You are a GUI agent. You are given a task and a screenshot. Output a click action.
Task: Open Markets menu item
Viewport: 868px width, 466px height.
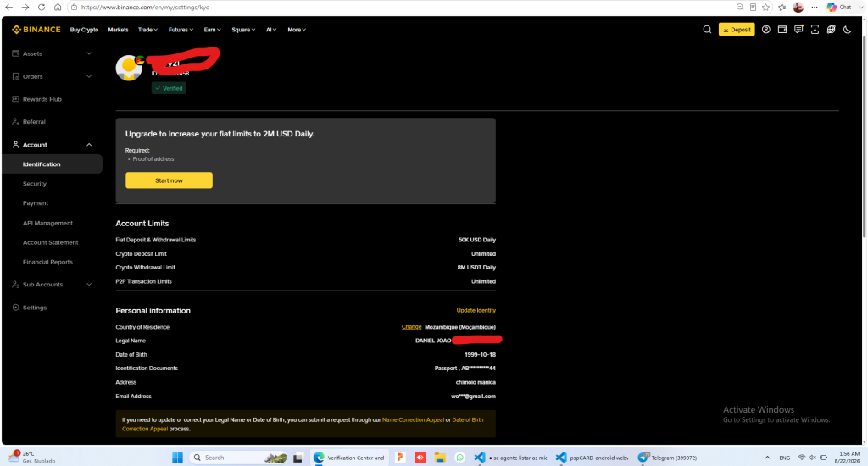pos(118,30)
